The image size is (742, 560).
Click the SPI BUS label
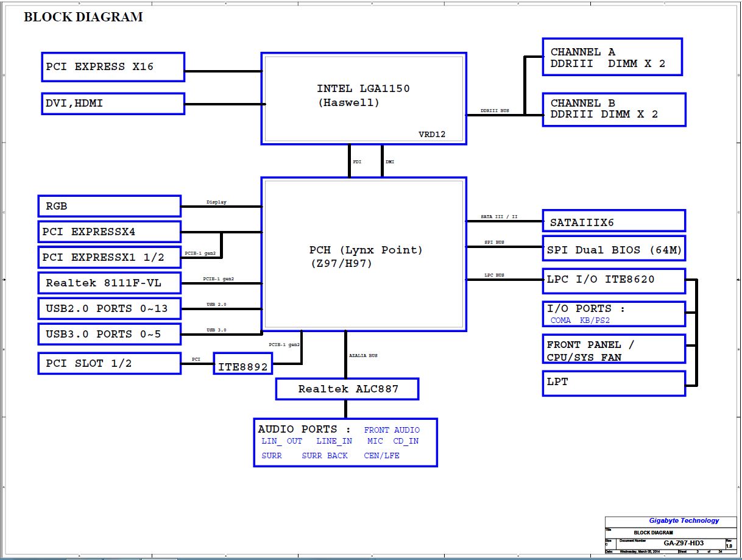494,242
